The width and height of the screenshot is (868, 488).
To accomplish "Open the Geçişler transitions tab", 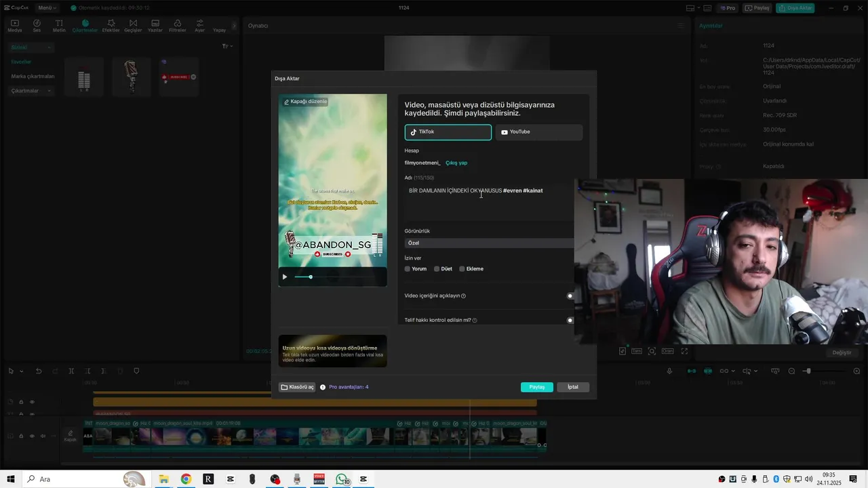I will point(133,26).
